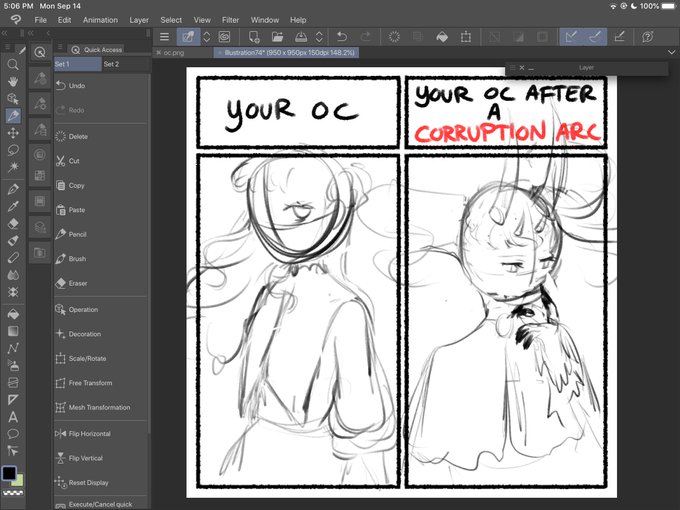The image size is (680, 510).
Task: Select the black main color swatch
Action: (x=9, y=473)
